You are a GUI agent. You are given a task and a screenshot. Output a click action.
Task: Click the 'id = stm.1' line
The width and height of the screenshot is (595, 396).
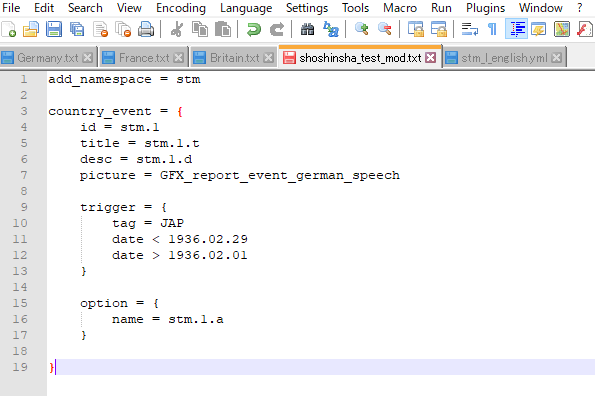pyautogui.click(x=120, y=127)
